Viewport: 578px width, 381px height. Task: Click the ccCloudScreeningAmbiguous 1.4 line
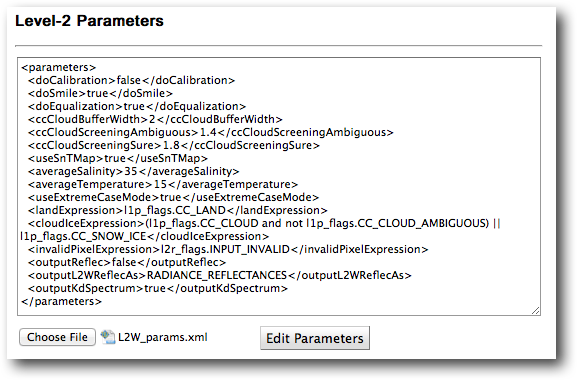point(211,132)
